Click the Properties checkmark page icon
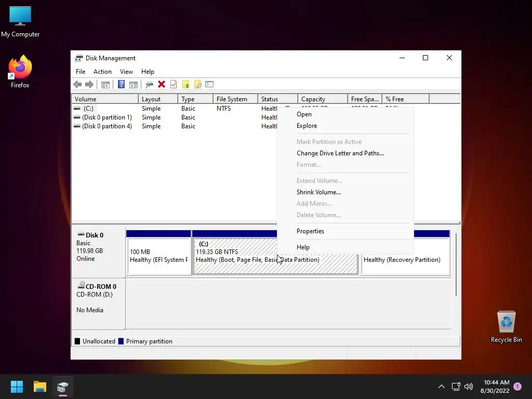The width and height of the screenshot is (532, 399). [174, 84]
